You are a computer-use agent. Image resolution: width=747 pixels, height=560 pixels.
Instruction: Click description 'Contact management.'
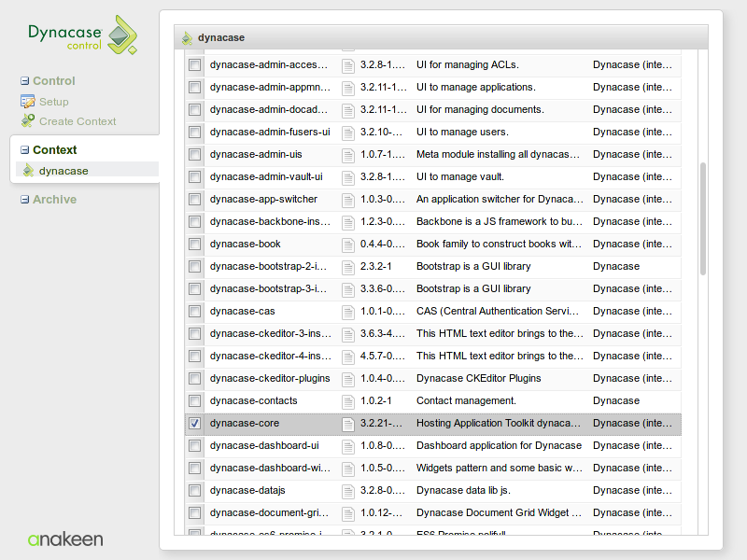pos(466,400)
